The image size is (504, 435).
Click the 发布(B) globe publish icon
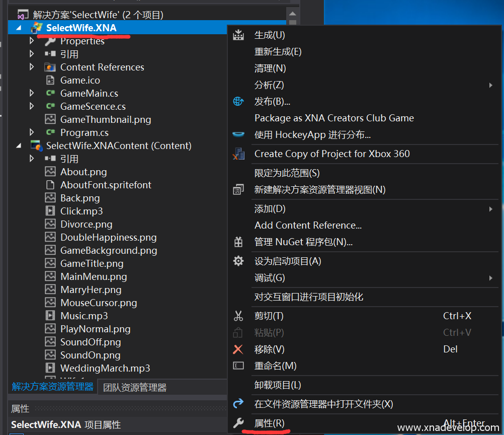[238, 102]
